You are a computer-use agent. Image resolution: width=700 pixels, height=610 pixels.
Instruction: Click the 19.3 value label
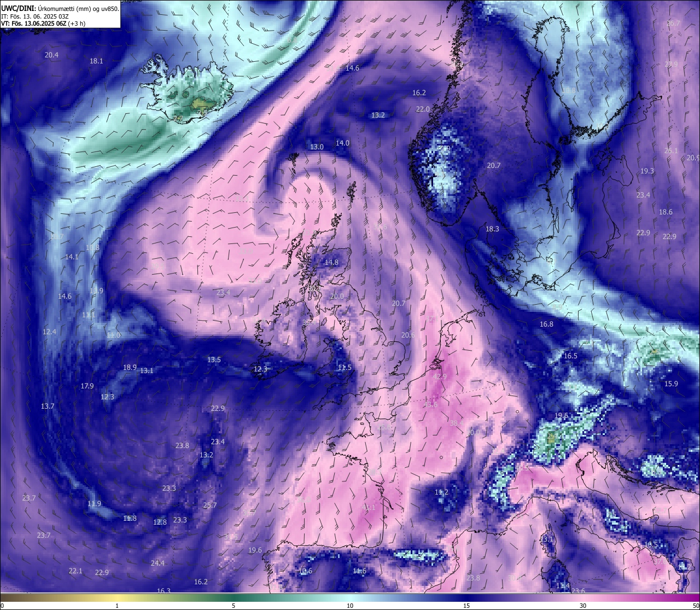point(647,171)
